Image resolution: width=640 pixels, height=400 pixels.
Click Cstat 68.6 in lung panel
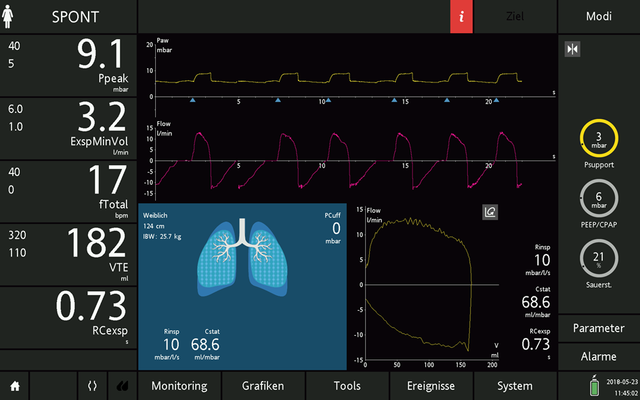[205, 344]
